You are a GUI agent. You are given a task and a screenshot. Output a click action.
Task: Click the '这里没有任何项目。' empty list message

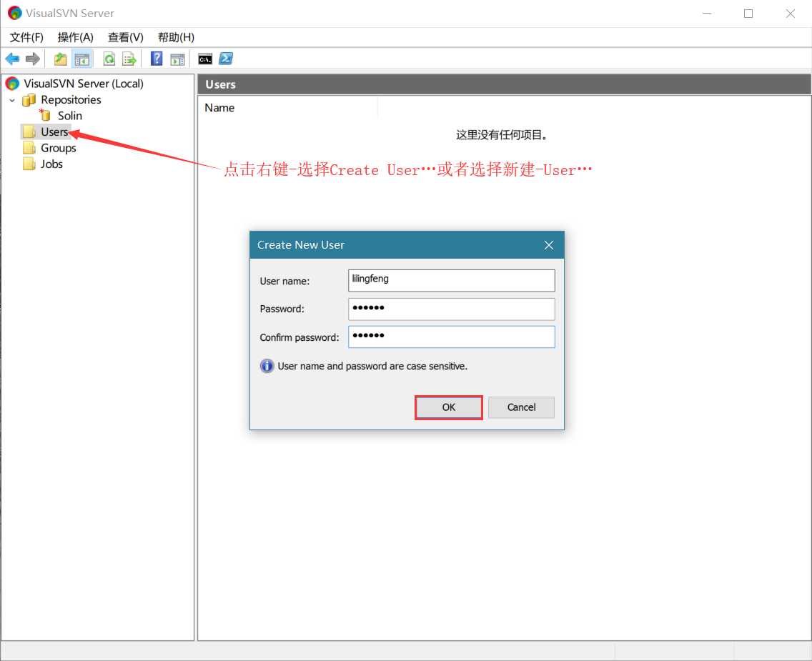click(501, 135)
